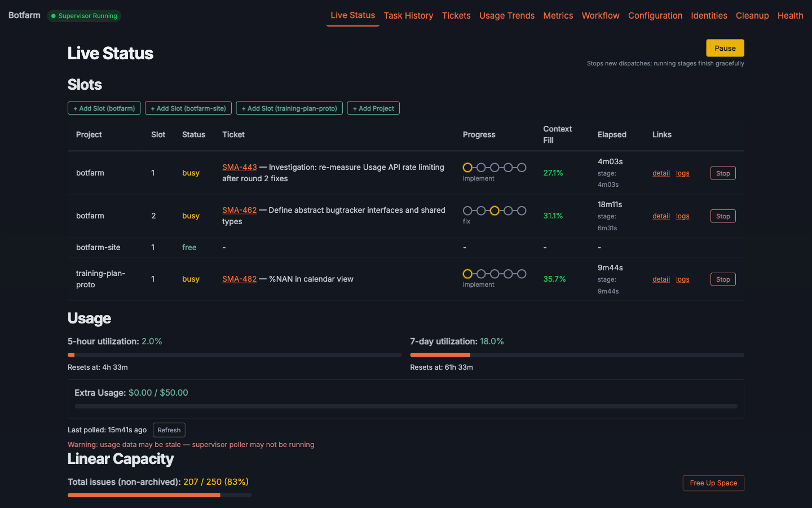Click the active implement stage dot for SMA-443
This screenshot has height=508, width=812.
(467, 167)
